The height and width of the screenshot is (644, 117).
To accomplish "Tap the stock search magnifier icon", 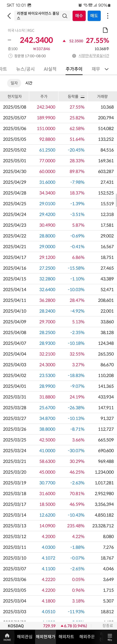I will tap(65, 16).
